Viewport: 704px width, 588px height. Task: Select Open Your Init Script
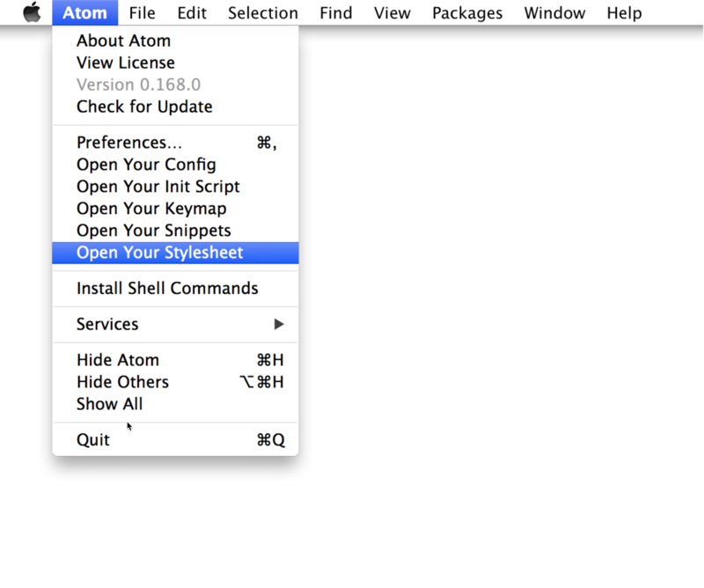[158, 187]
